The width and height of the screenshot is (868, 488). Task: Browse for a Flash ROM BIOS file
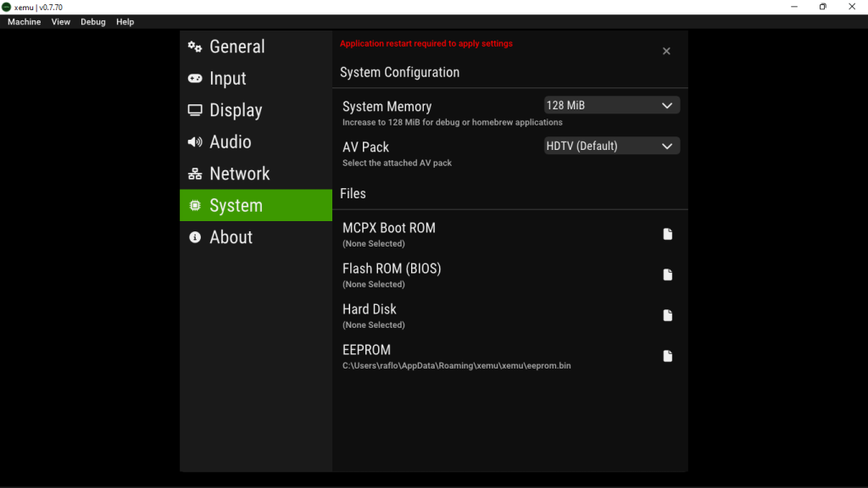(667, 274)
